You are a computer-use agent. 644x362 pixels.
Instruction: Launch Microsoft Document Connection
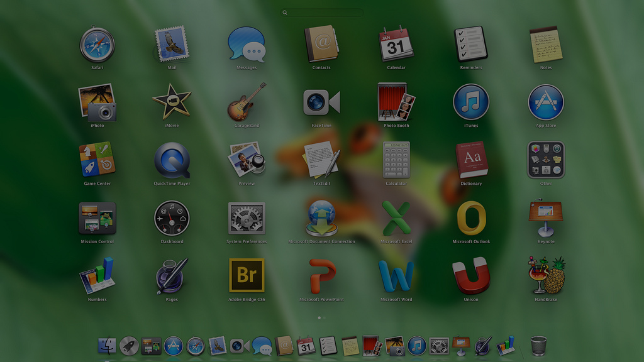pyautogui.click(x=321, y=218)
